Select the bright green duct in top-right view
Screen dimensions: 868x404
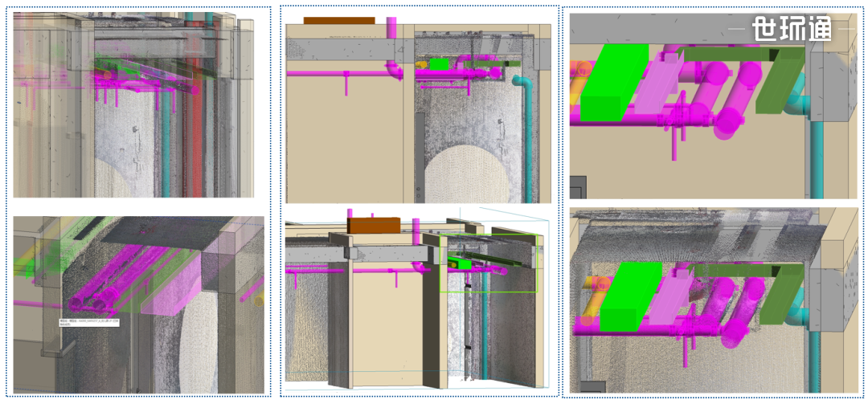click(x=615, y=84)
